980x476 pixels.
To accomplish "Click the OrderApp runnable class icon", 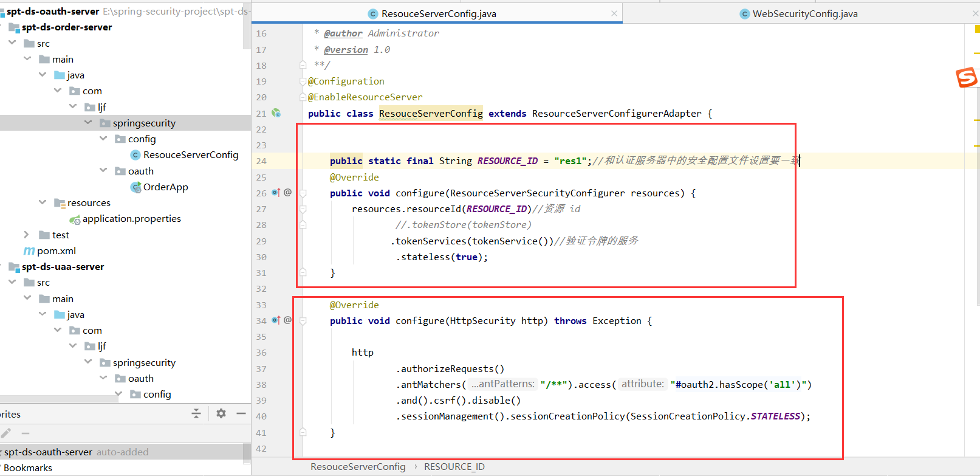I will (135, 187).
